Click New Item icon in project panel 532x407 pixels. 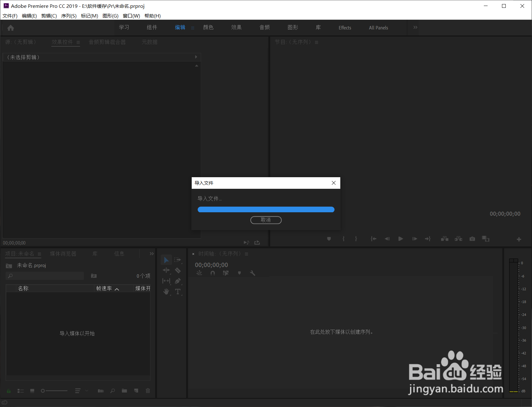click(x=136, y=391)
